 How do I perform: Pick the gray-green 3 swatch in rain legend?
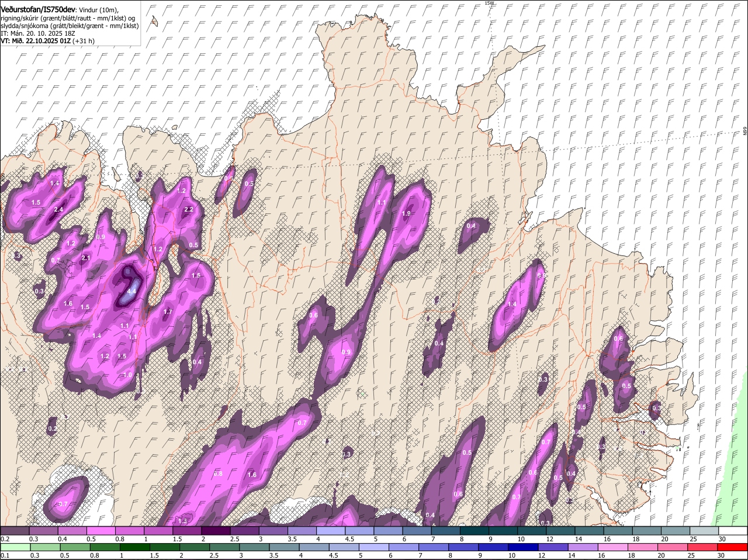coord(255,548)
